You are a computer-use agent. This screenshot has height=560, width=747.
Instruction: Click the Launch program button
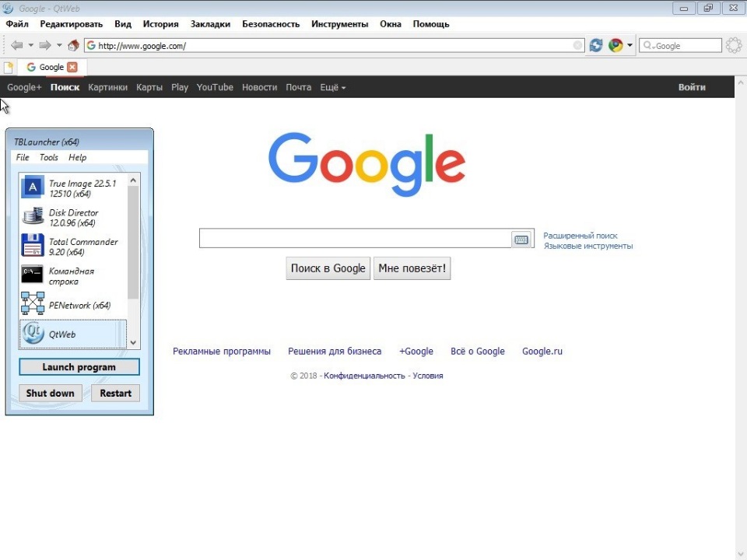[79, 366]
